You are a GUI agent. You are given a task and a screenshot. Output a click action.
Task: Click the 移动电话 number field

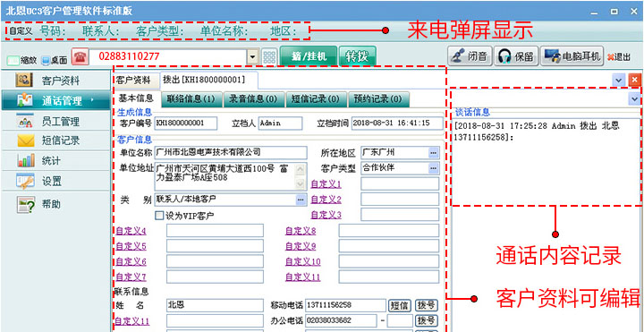click(345, 305)
